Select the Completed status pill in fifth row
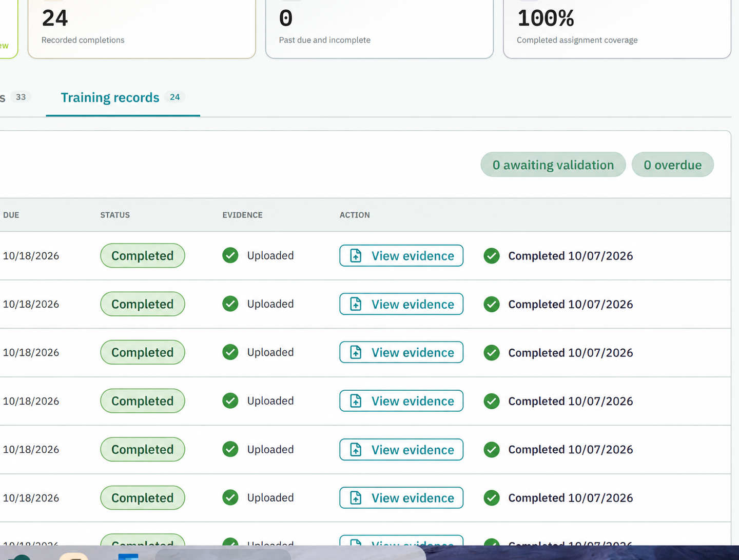 click(143, 449)
